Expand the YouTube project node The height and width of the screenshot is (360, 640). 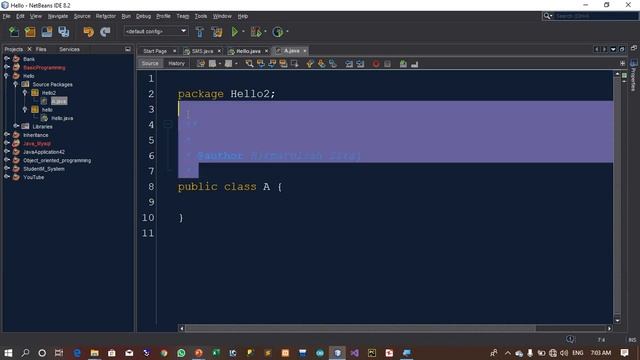click(x=7, y=177)
